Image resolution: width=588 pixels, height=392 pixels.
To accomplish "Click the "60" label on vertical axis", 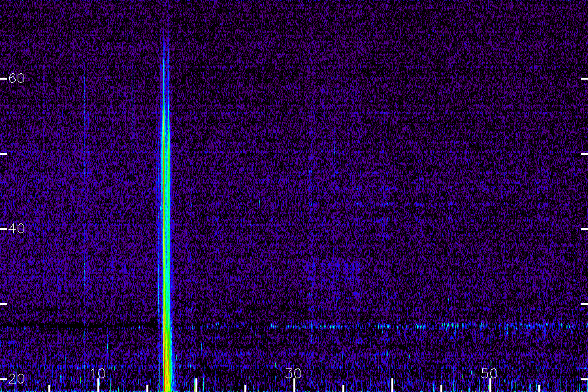I will (x=16, y=78).
